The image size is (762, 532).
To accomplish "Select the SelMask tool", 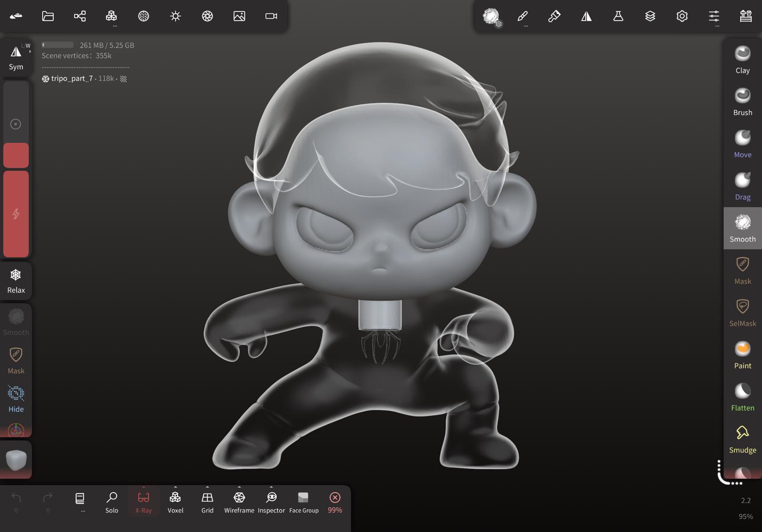I will [742, 312].
